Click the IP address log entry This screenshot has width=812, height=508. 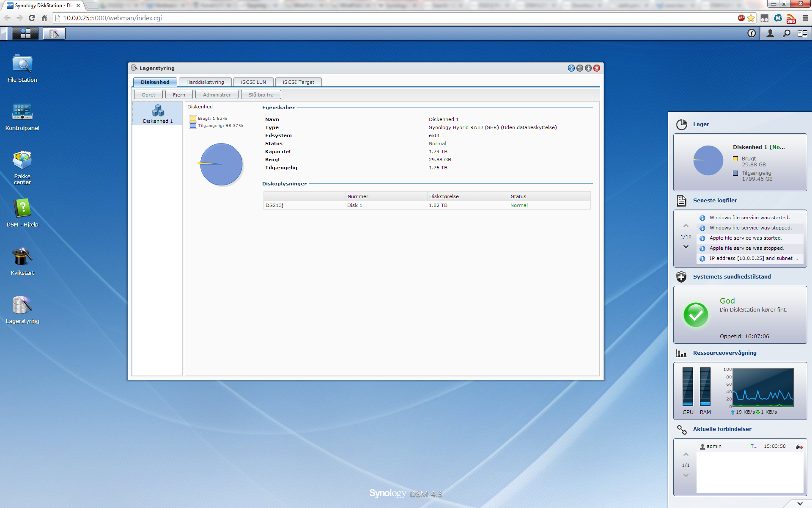749,258
